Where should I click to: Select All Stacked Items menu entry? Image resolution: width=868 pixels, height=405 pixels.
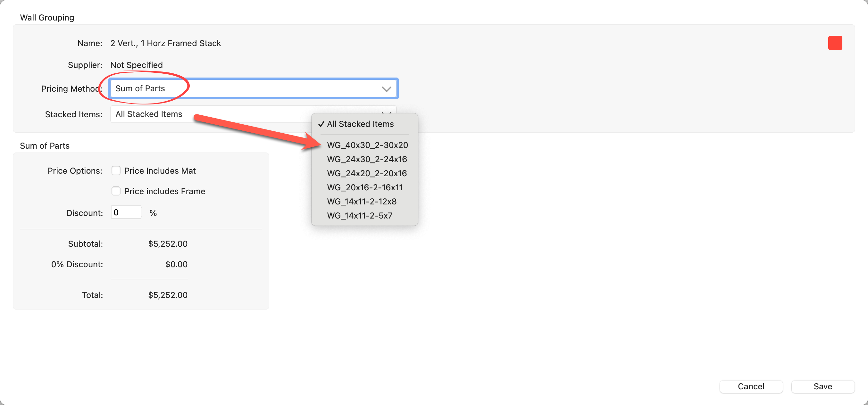pyautogui.click(x=360, y=124)
